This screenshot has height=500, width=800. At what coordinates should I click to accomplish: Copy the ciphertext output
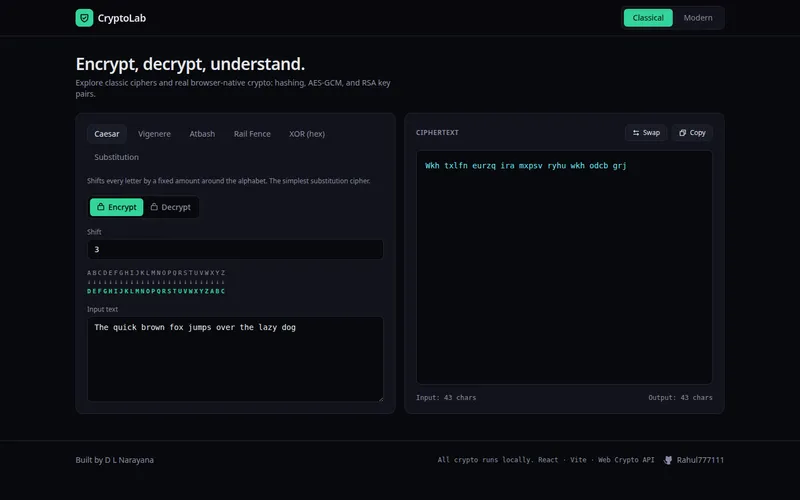click(692, 133)
